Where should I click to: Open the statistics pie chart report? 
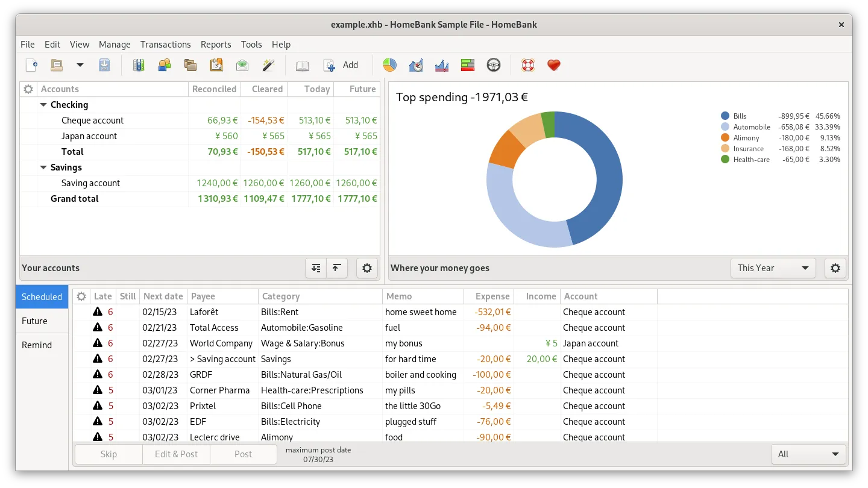pyautogui.click(x=389, y=65)
